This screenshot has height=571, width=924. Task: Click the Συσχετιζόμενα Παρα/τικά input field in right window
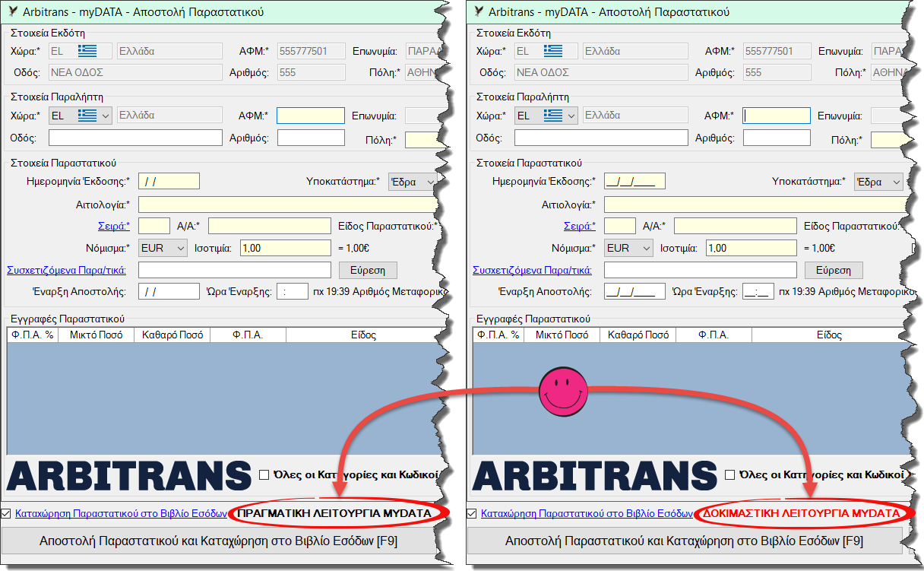point(701,270)
